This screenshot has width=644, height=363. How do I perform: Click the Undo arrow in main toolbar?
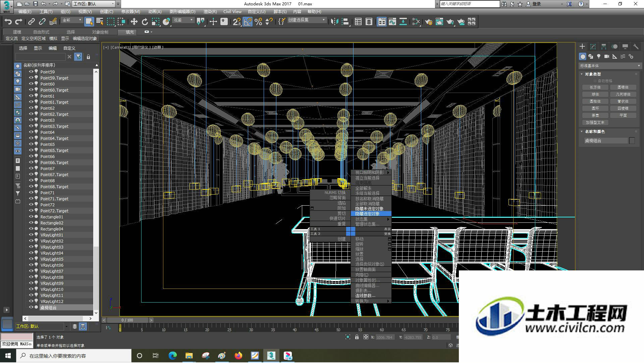pyautogui.click(x=8, y=22)
